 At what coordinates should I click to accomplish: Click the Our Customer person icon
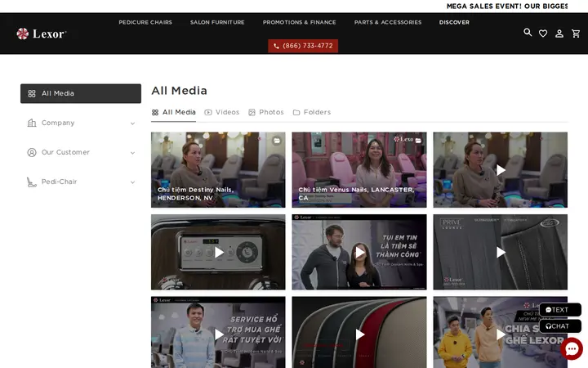tap(32, 152)
